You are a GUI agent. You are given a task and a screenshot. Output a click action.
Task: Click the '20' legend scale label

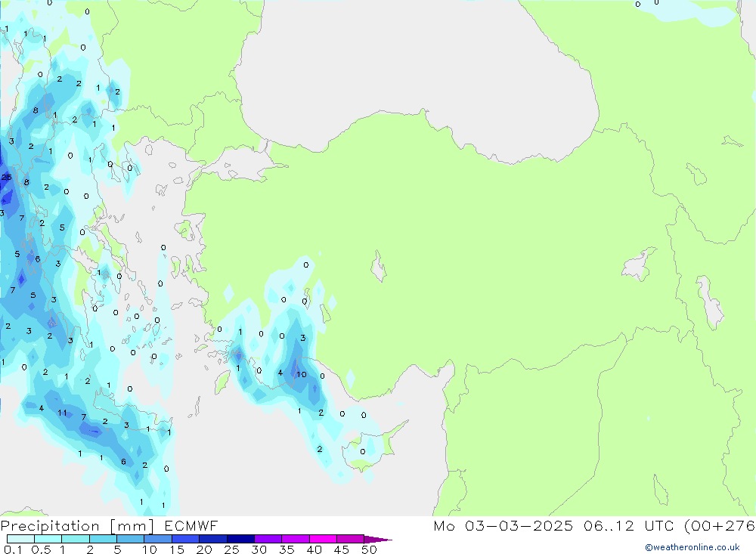[x=204, y=549]
